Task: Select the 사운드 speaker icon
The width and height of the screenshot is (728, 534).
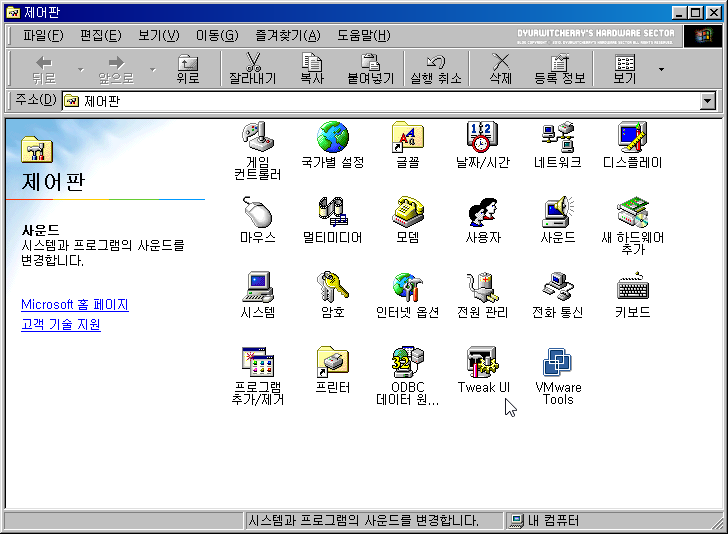Action: [x=558, y=212]
